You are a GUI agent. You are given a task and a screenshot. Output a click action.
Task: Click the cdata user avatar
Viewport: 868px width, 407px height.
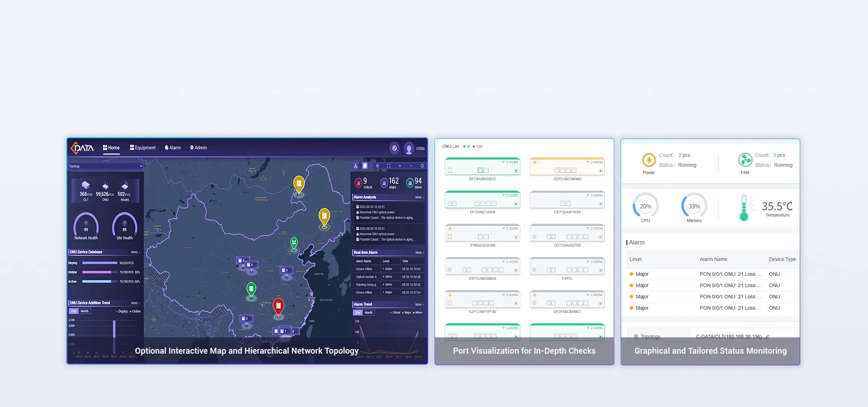click(409, 148)
